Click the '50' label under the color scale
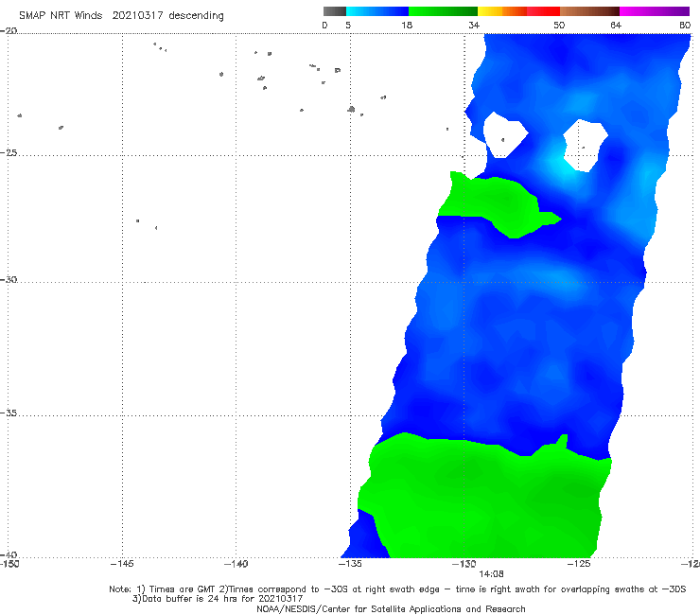The height and width of the screenshot is (615, 700). [x=559, y=25]
